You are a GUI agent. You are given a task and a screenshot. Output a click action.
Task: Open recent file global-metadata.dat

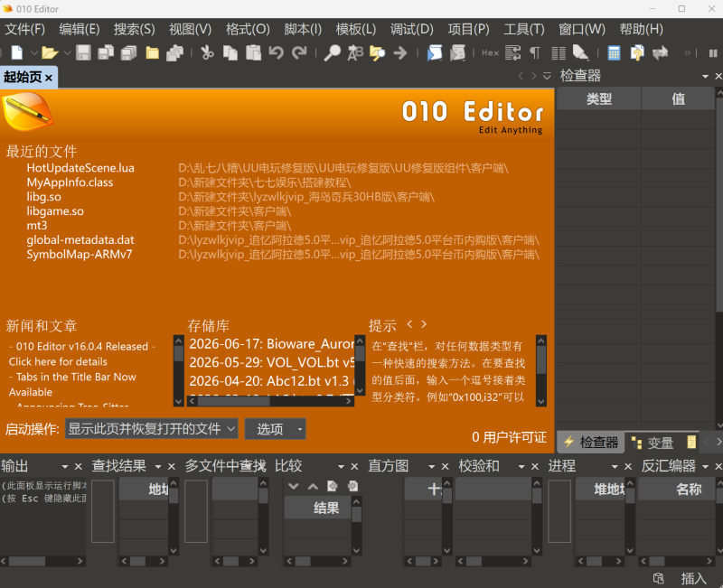[80, 239]
